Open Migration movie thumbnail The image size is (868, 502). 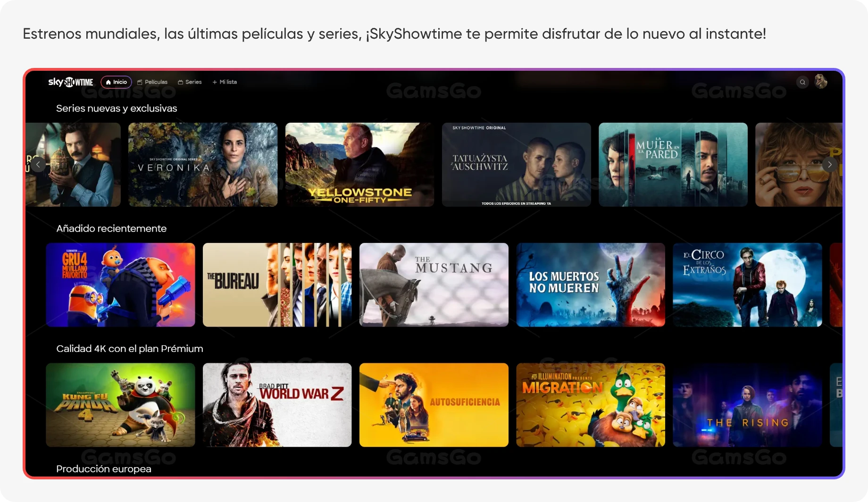click(x=591, y=405)
